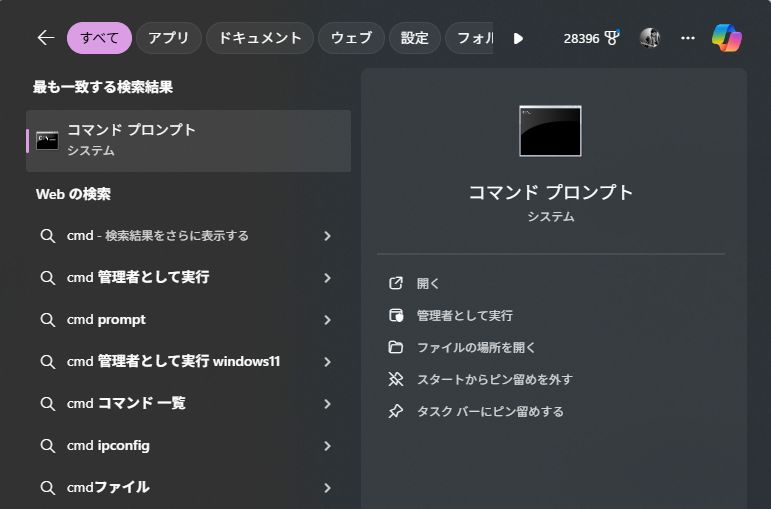The image size is (771, 509).
Task: Click search icon beside cmd prompt
Action: (x=48, y=320)
